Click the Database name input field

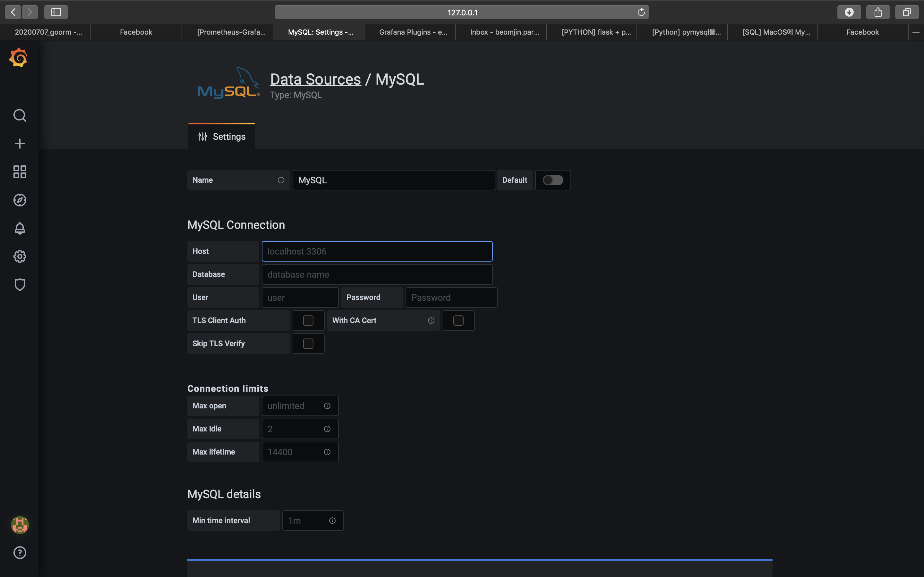coord(377,274)
